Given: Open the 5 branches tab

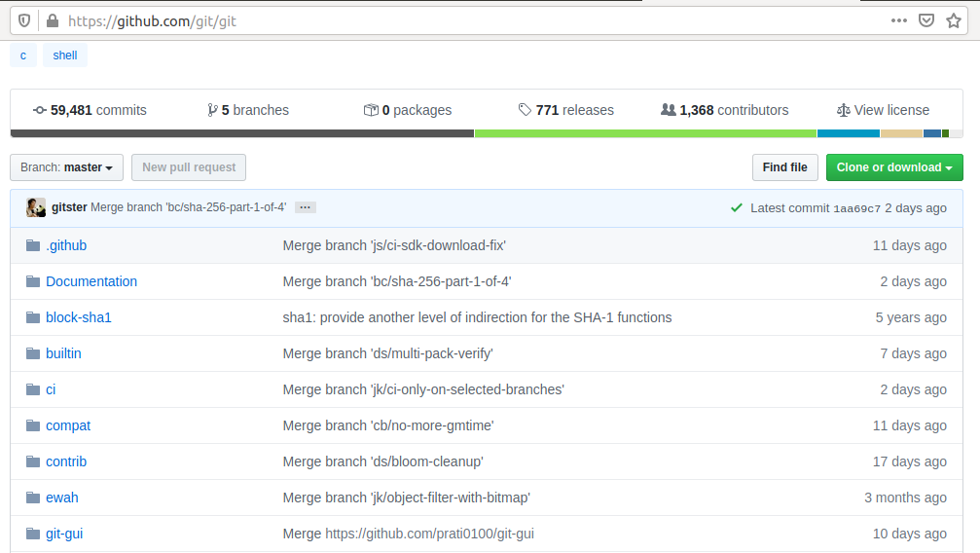Looking at the screenshot, I should 248,110.
